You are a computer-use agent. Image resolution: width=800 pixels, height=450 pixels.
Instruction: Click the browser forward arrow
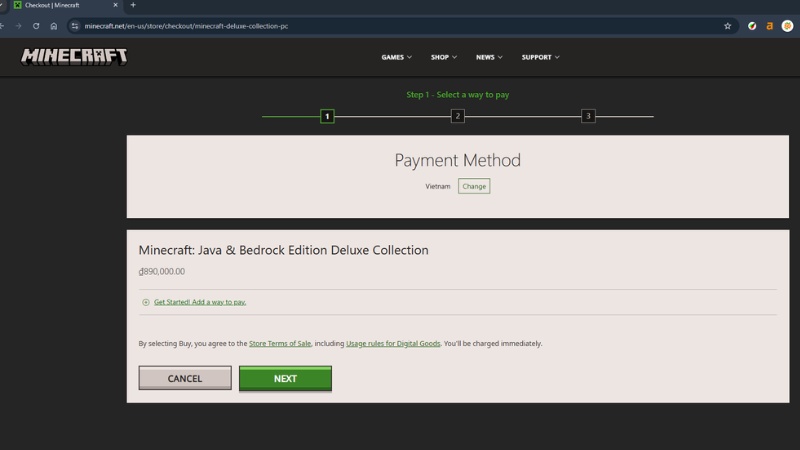[x=18, y=26]
